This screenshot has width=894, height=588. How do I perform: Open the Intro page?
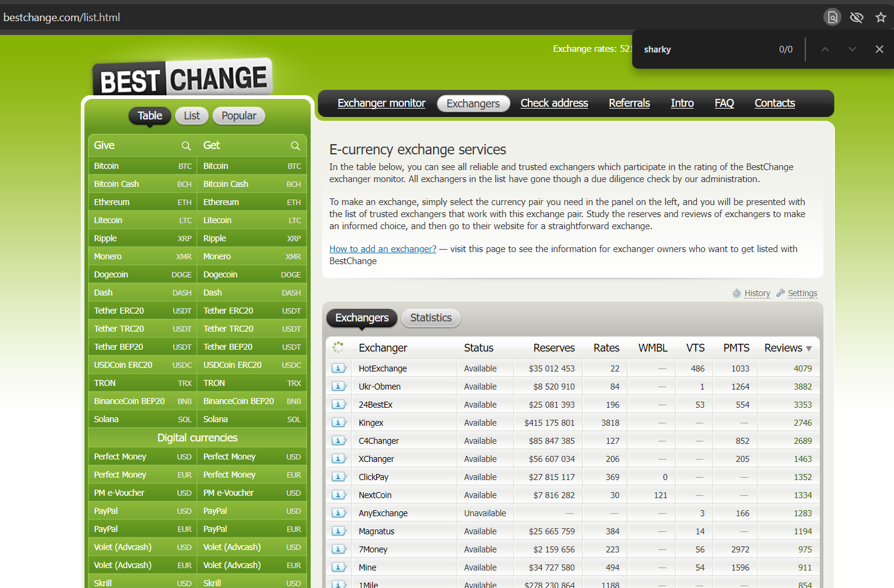click(x=682, y=103)
